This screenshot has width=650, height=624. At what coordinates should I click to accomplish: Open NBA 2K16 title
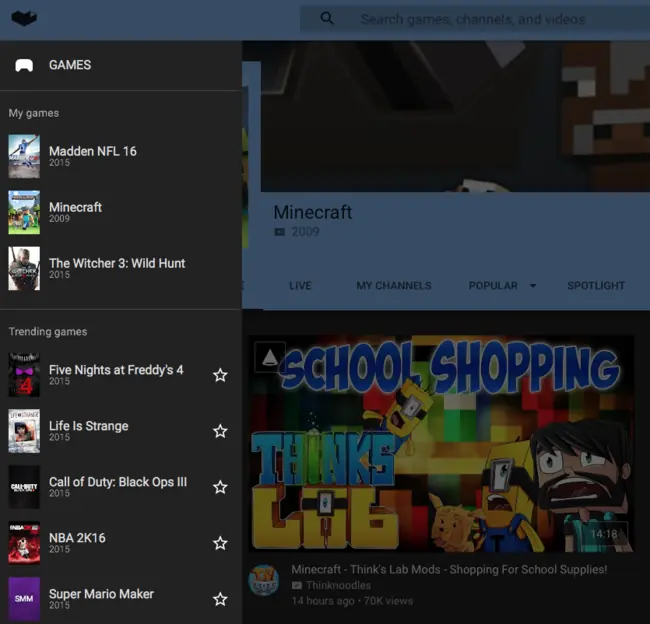(x=77, y=538)
